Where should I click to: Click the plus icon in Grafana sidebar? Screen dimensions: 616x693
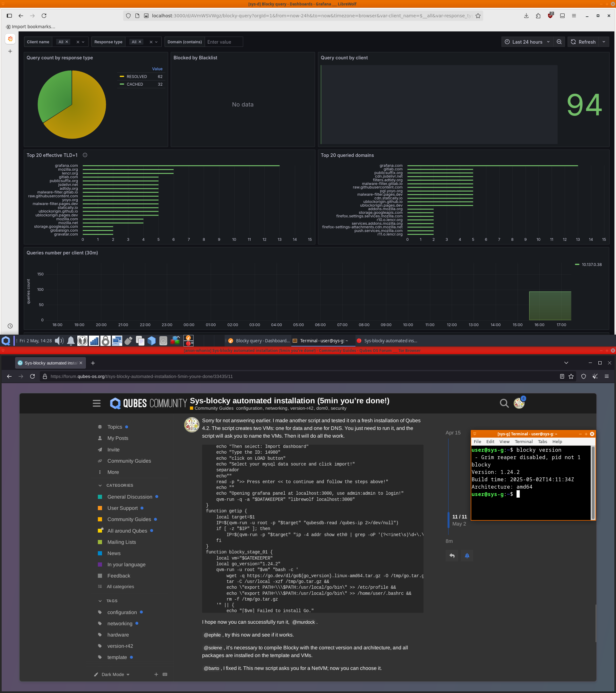(10, 51)
